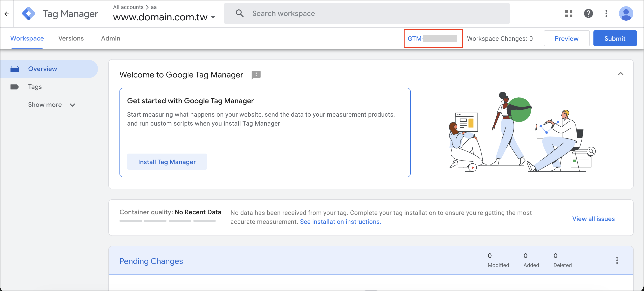The width and height of the screenshot is (644, 291).
Task: Click View all issues link
Action: [593, 219]
